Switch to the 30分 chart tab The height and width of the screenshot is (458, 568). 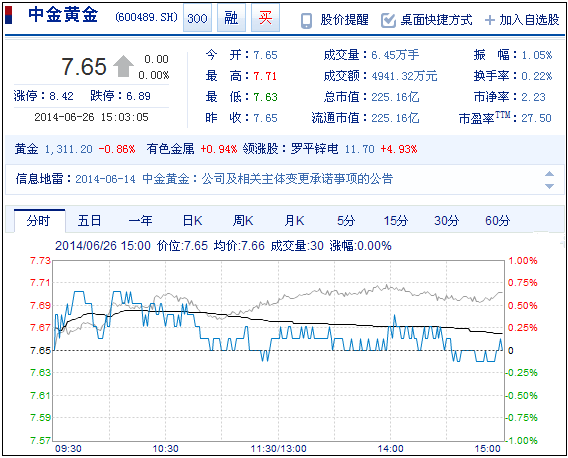[446, 221]
